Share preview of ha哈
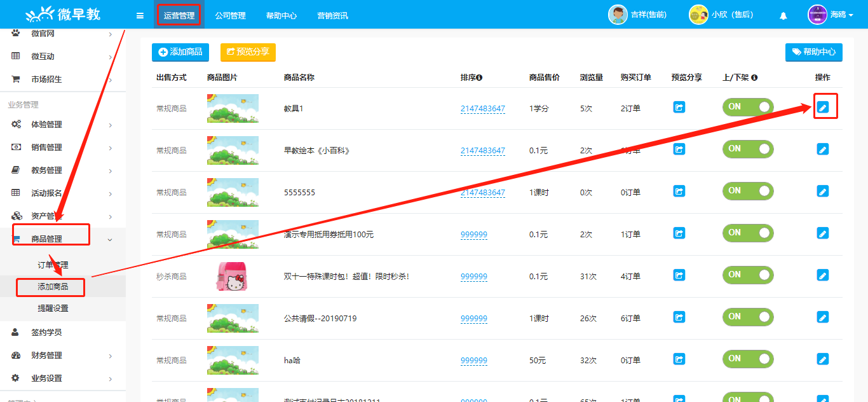The height and width of the screenshot is (402, 868). [679, 359]
